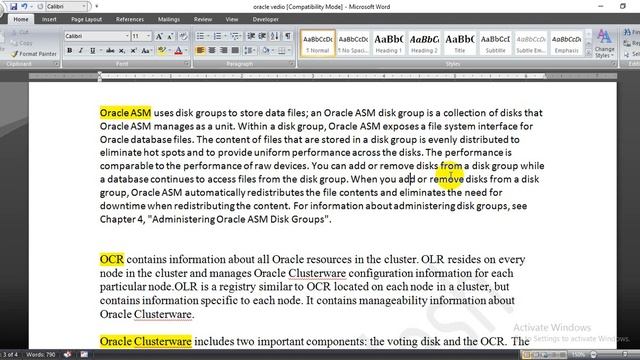
Task: Open the Calibri font name dropdown in ribbon
Action: [x=127, y=36]
